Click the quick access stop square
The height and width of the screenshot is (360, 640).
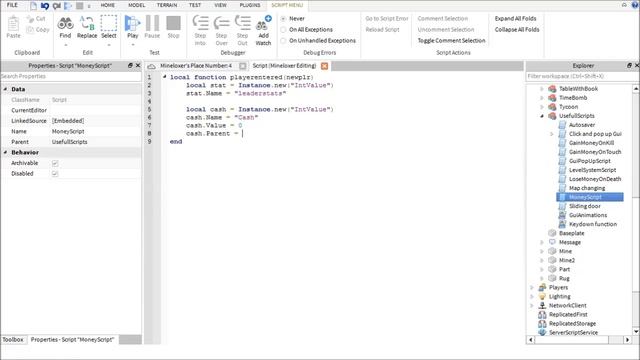click(80, 6)
